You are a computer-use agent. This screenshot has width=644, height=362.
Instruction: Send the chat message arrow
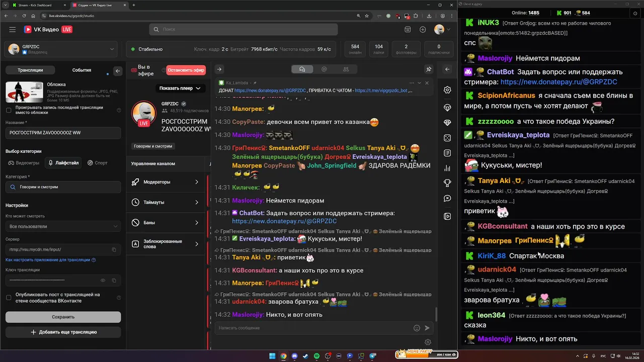(427, 328)
